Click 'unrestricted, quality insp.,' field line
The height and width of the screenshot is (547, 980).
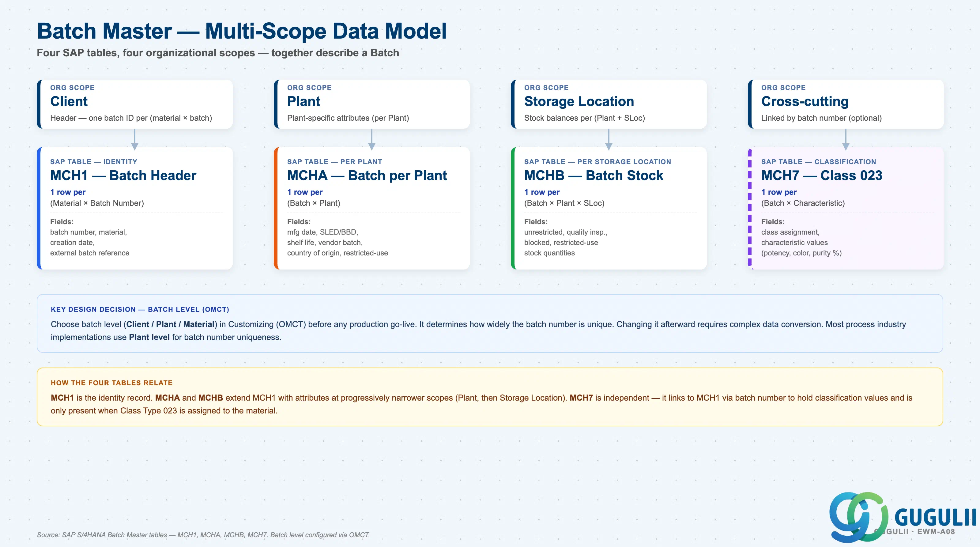coord(566,232)
